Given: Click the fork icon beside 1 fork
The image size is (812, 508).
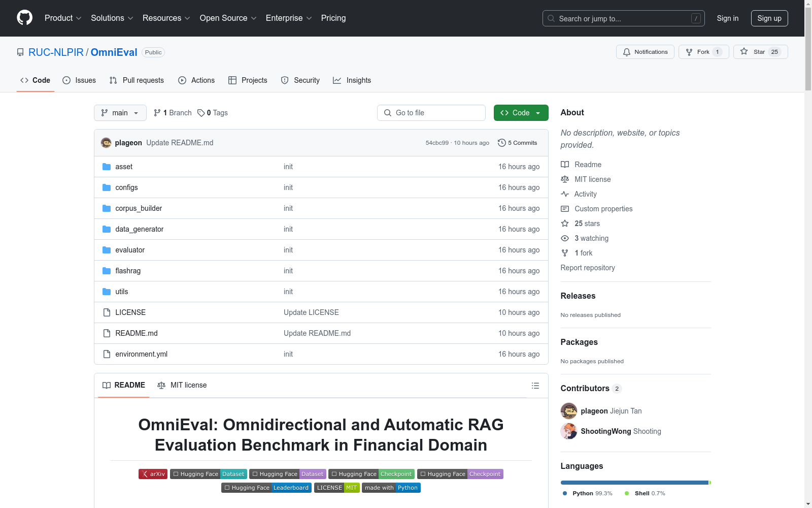Looking at the screenshot, I should pos(565,253).
